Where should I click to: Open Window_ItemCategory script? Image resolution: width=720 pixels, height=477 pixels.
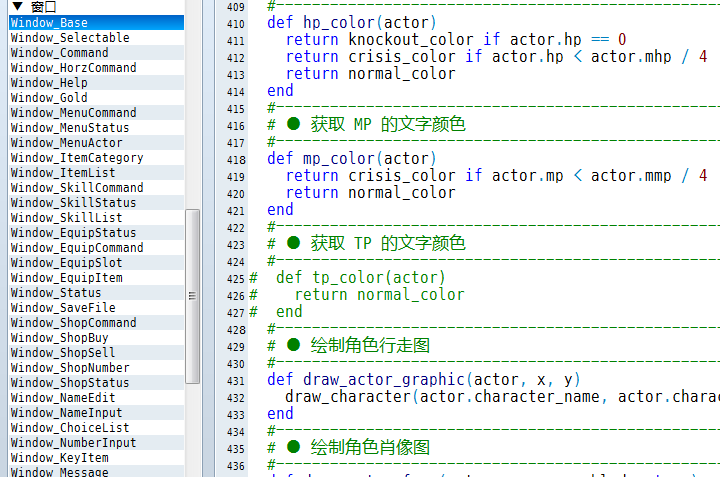pyautogui.click(x=96, y=157)
